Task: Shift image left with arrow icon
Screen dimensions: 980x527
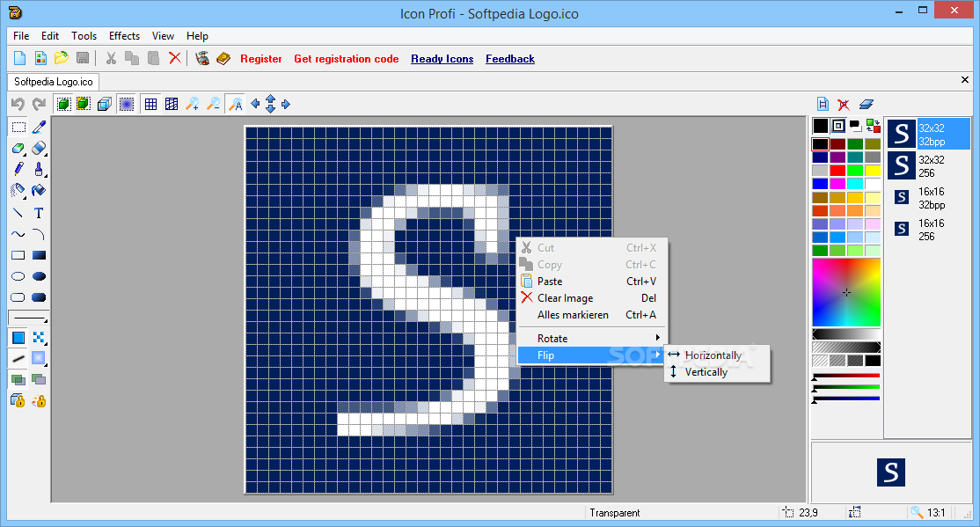Action: (x=255, y=104)
